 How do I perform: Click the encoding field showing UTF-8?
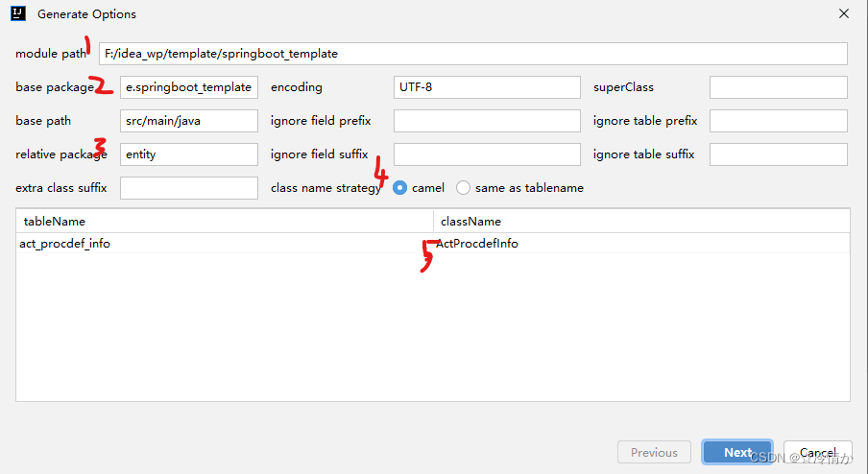point(487,87)
